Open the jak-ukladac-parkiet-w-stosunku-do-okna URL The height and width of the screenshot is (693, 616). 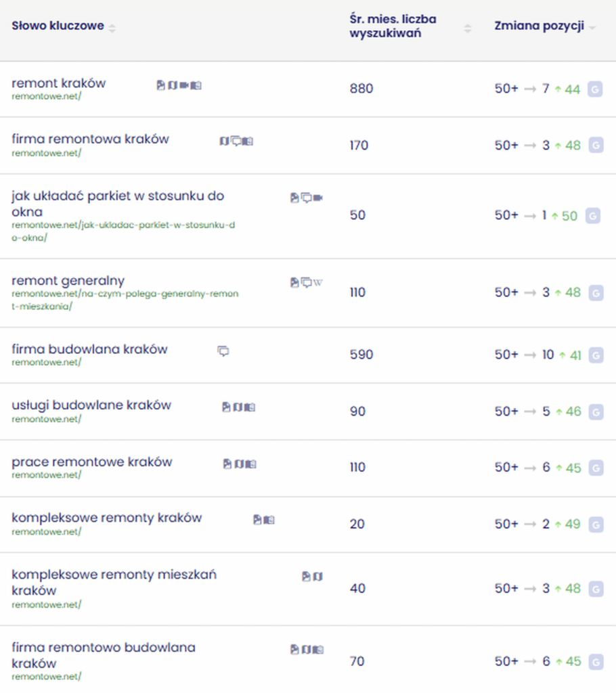pyautogui.click(x=123, y=231)
